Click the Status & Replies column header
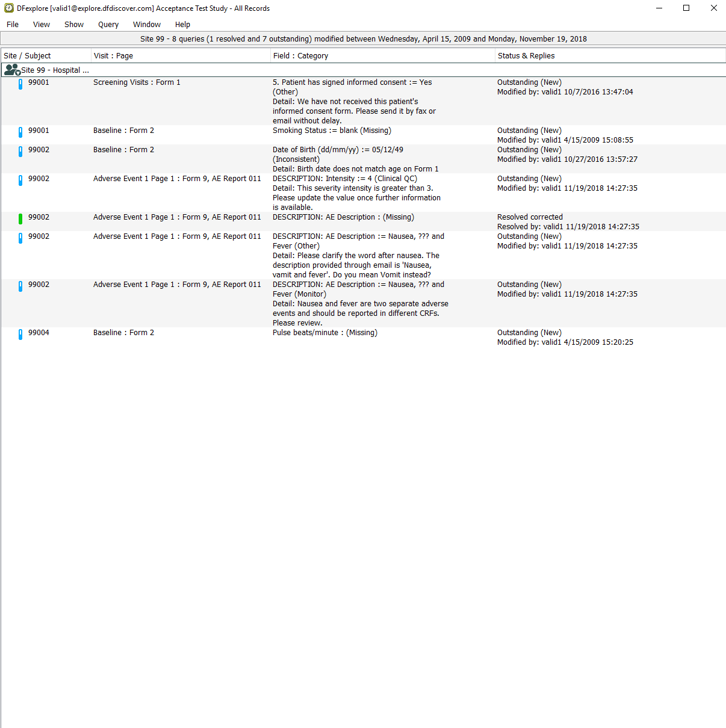Screen dimensions: 726x728 (526, 56)
